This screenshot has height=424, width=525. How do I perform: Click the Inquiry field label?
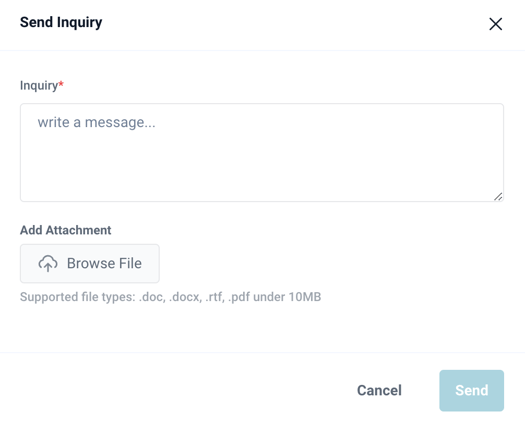point(39,85)
